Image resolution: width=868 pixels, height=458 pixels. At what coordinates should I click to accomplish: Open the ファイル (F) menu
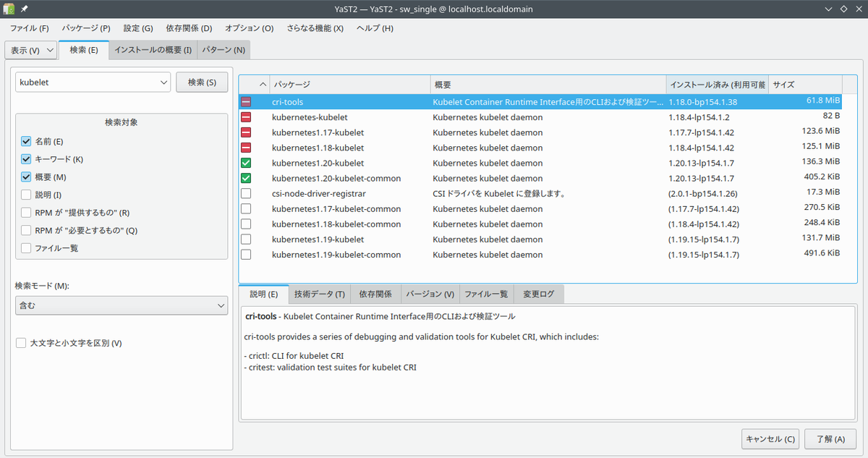coord(30,28)
